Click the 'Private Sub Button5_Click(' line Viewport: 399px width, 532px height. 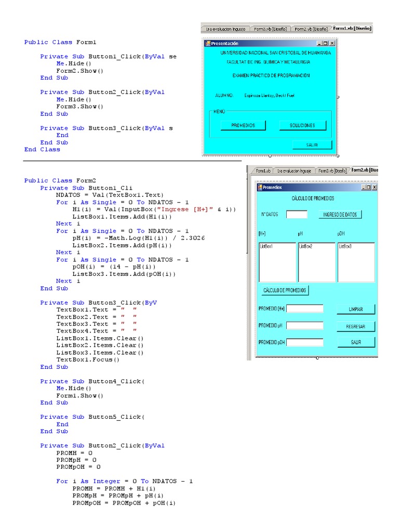pos(92,417)
